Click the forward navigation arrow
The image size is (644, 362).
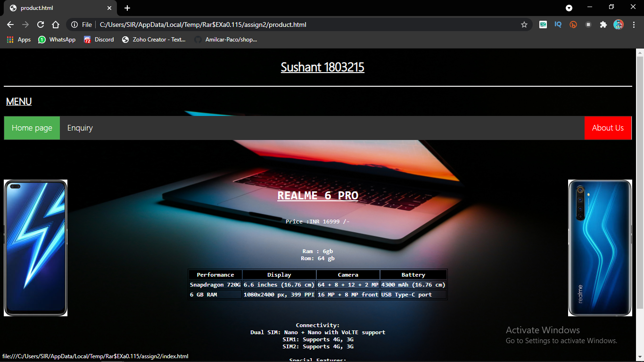coord(25,25)
